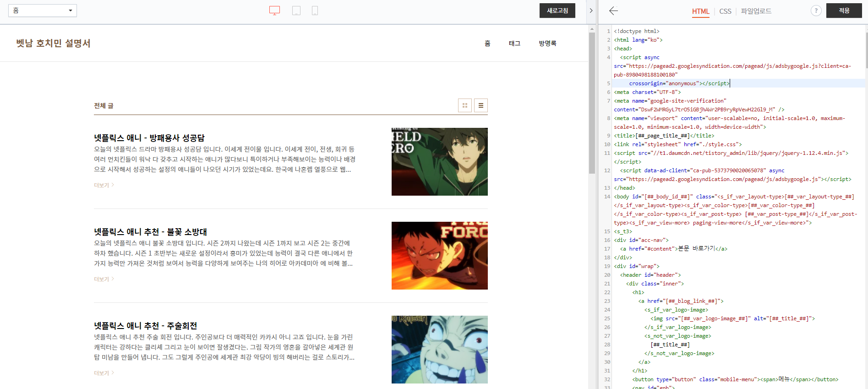The width and height of the screenshot is (868, 389).
Task: Switch post list to grid view
Action: point(465,105)
